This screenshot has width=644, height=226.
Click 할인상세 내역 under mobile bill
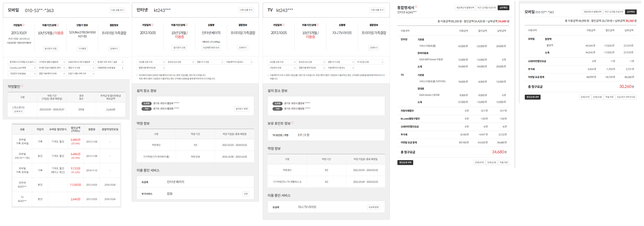tap(532, 97)
